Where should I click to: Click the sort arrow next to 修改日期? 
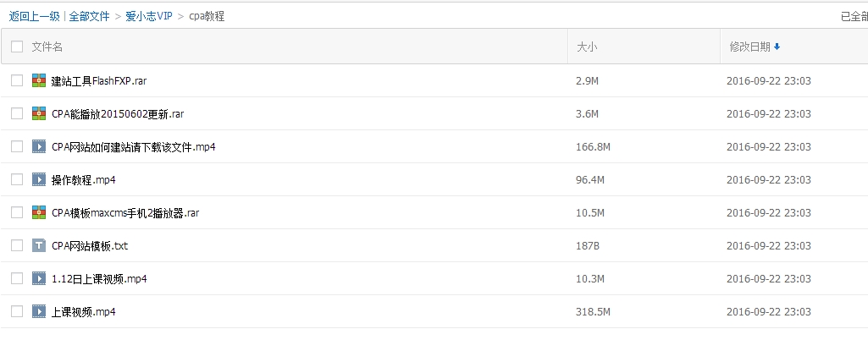(x=777, y=47)
